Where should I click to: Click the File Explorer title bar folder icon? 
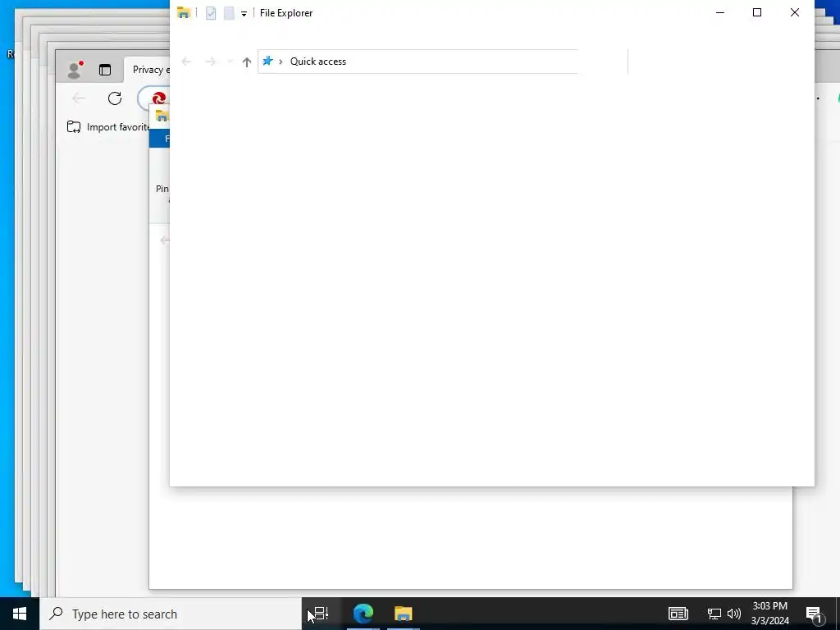click(x=184, y=13)
